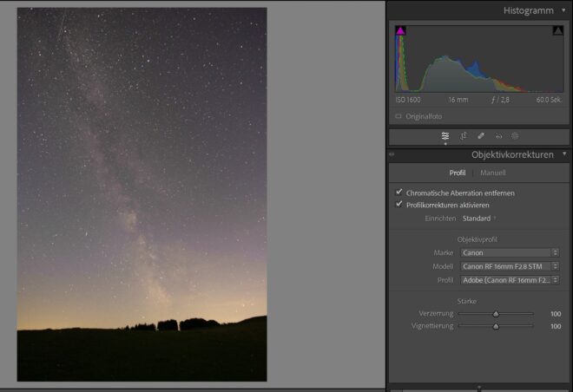This screenshot has height=392, width=573.
Task: Collapse the Objektivkorrekturen panel
Action: (x=564, y=154)
